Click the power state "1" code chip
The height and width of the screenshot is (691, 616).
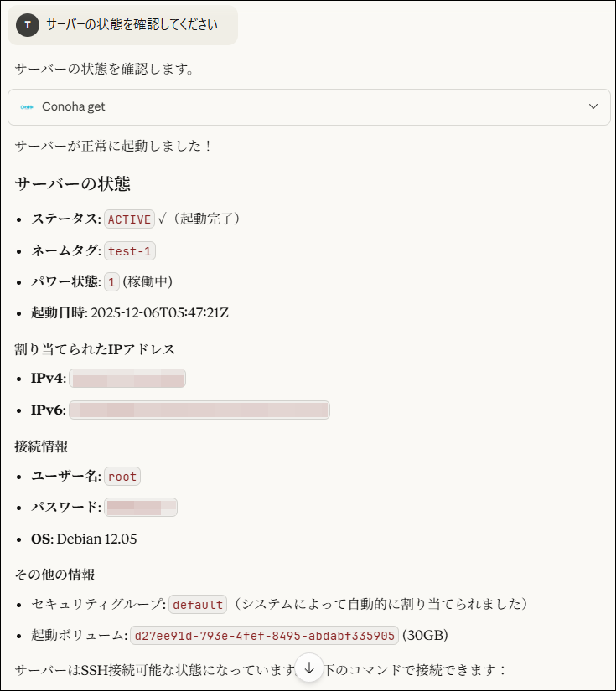112,282
